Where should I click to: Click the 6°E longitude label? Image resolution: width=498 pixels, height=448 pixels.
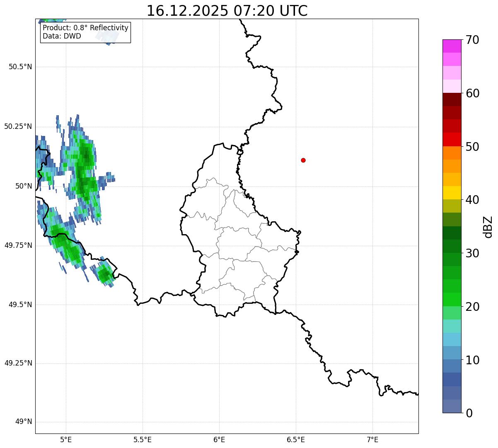219,440
